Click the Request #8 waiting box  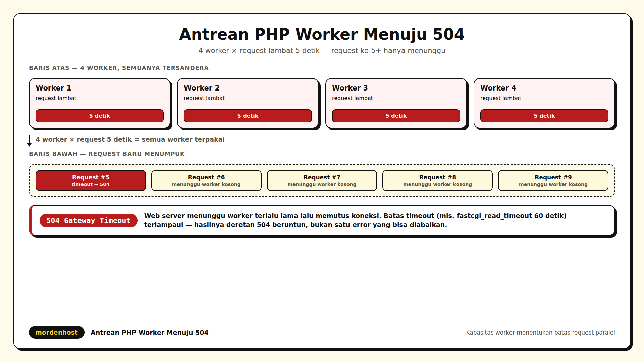point(437,180)
